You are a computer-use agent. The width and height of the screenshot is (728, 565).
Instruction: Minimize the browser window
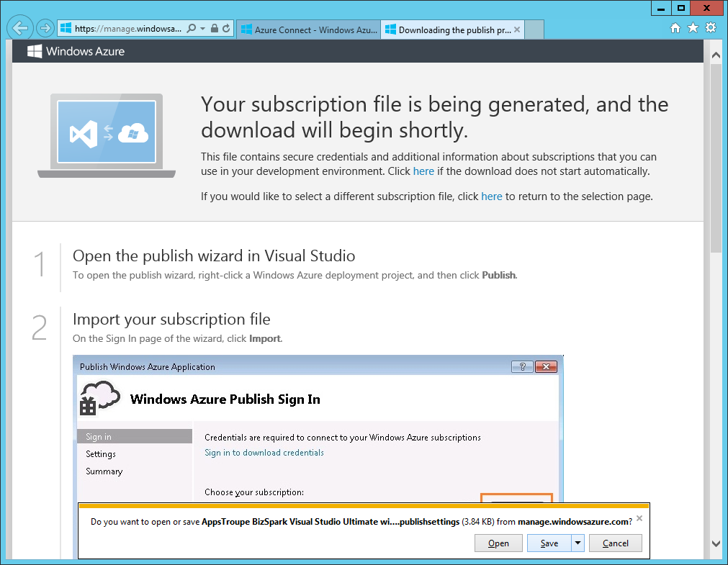pos(661,9)
